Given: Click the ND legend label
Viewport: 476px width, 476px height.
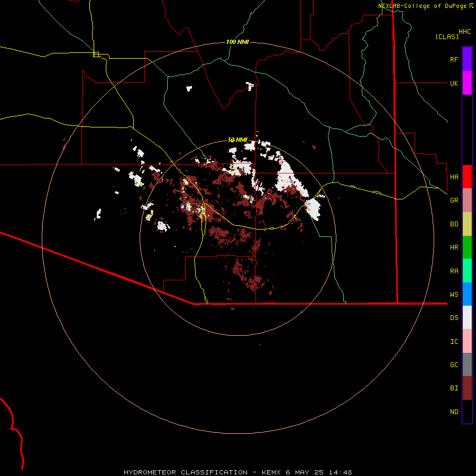Looking at the screenshot, I should coord(454,412).
